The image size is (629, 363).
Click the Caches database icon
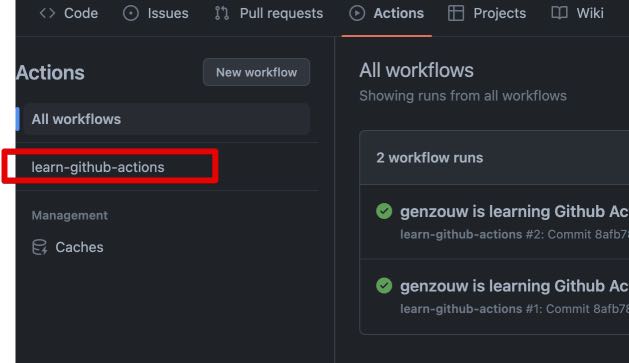pyautogui.click(x=40, y=247)
